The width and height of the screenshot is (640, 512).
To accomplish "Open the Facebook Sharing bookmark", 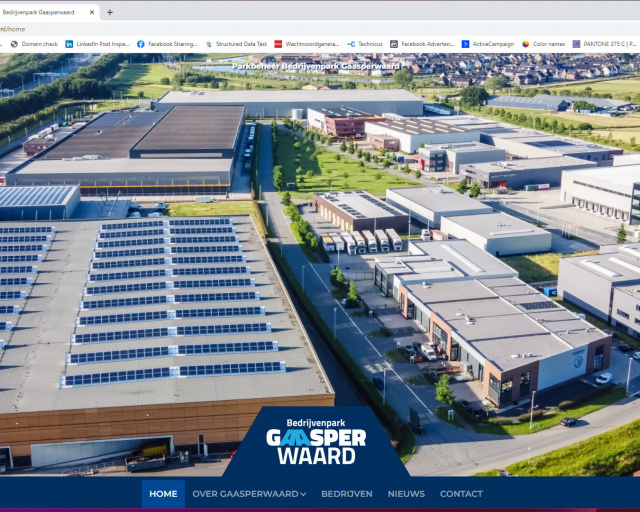I will point(166,44).
